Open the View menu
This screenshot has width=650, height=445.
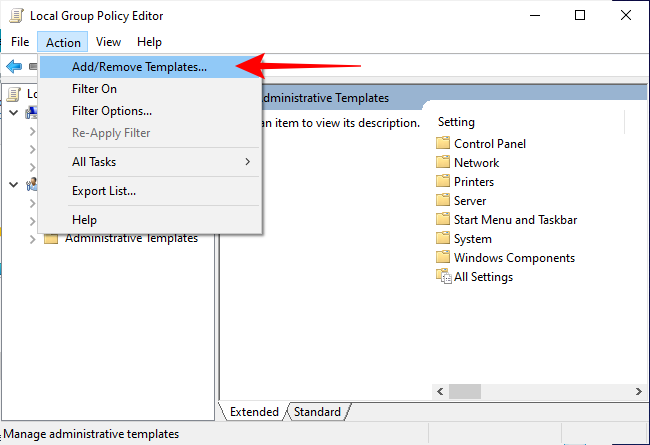pos(108,42)
